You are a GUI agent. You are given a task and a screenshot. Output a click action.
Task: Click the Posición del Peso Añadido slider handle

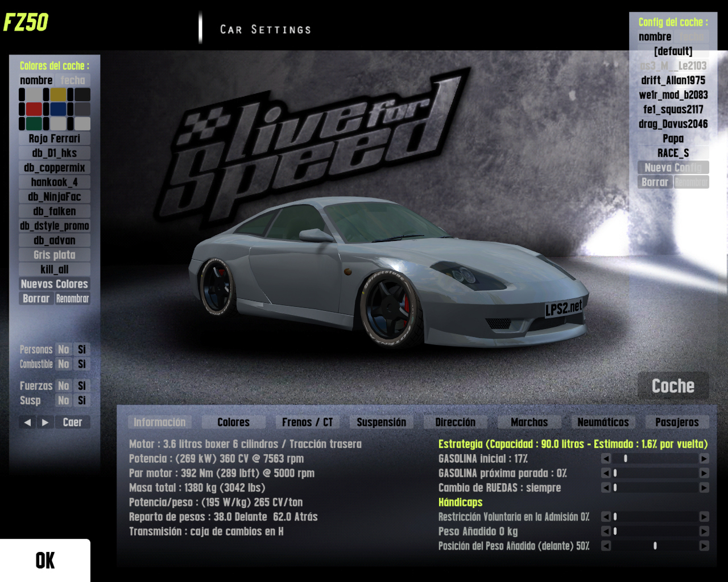click(x=655, y=546)
